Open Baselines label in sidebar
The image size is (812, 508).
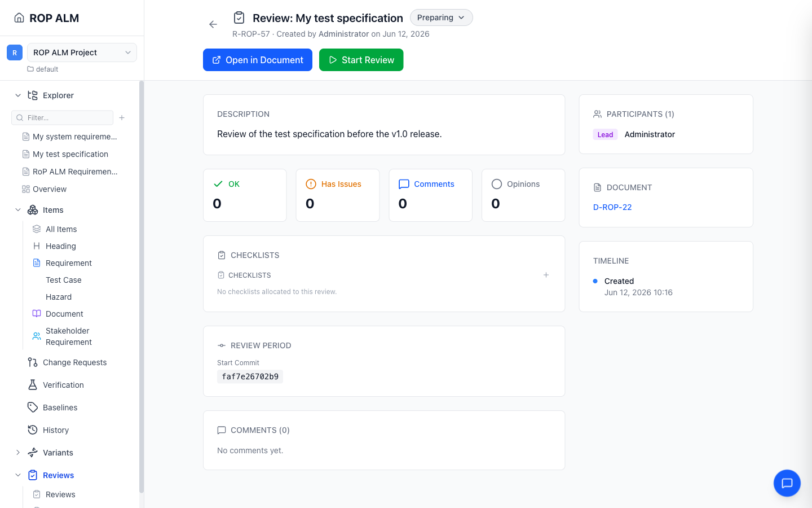point(60,408)
